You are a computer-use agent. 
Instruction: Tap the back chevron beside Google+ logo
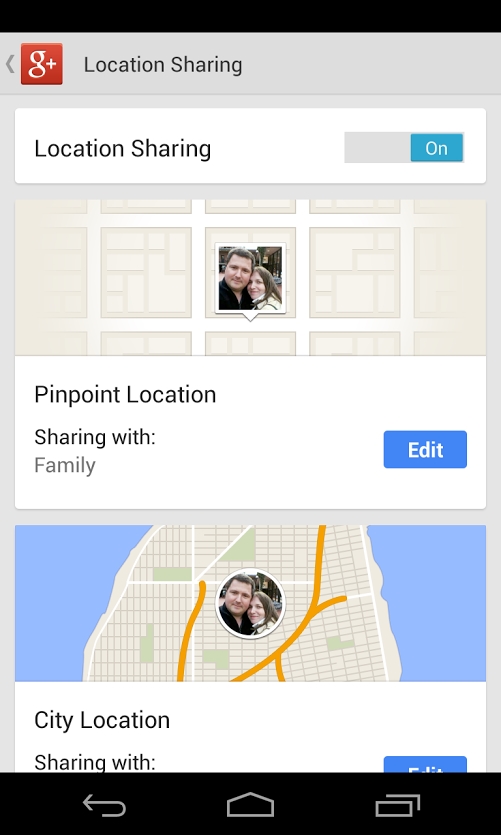click(10, 64)
